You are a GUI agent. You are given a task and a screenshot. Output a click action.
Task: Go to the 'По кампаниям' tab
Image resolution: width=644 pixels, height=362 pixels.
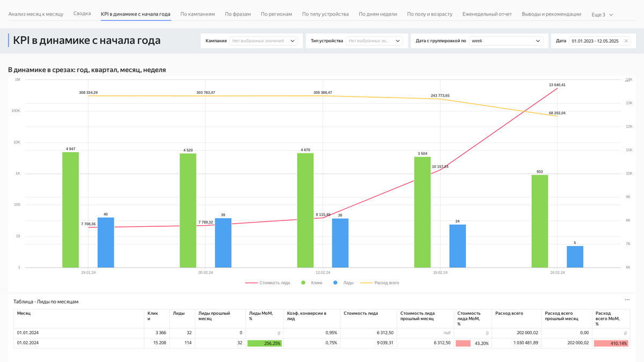(197, 14)
